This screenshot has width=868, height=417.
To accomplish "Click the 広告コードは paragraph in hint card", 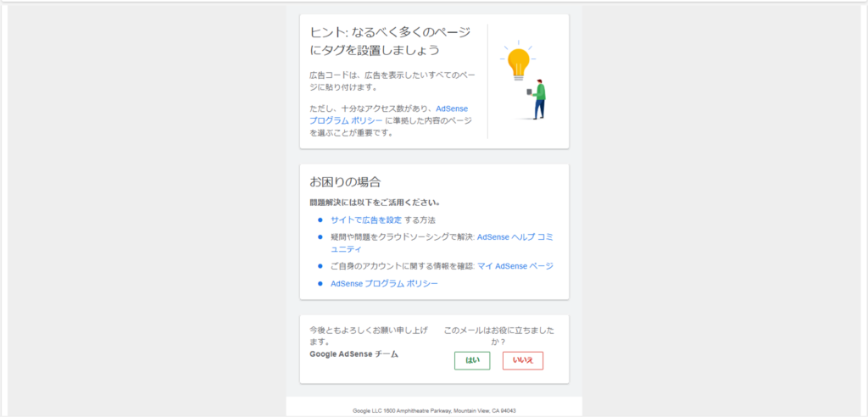I will coord(388,81).
